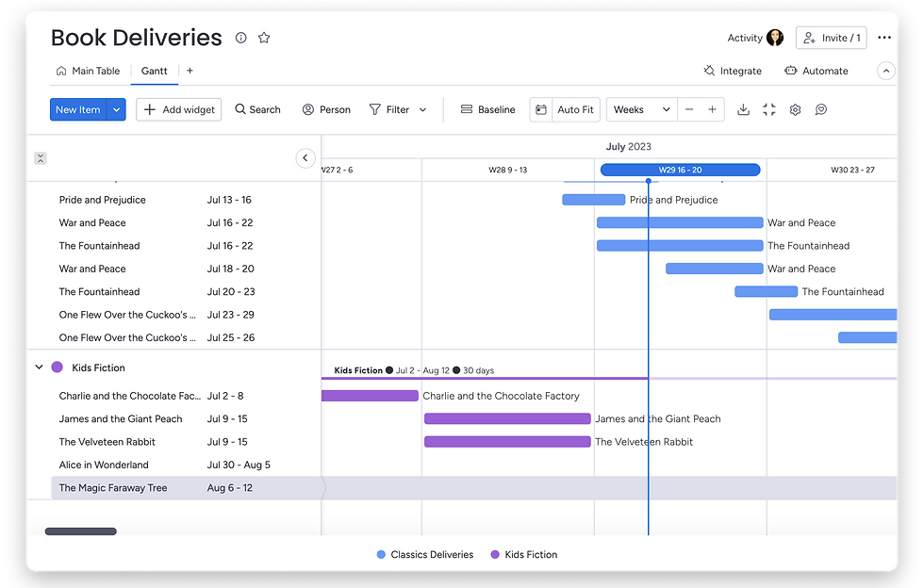Click the W29 16 - 20 week marker
Image resolution: width=924 pixels, height=588 pixels.
[680, 170]
